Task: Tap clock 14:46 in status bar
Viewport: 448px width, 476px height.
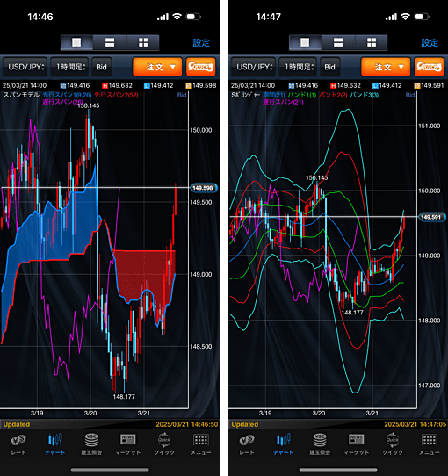Action: coord(40,17)
